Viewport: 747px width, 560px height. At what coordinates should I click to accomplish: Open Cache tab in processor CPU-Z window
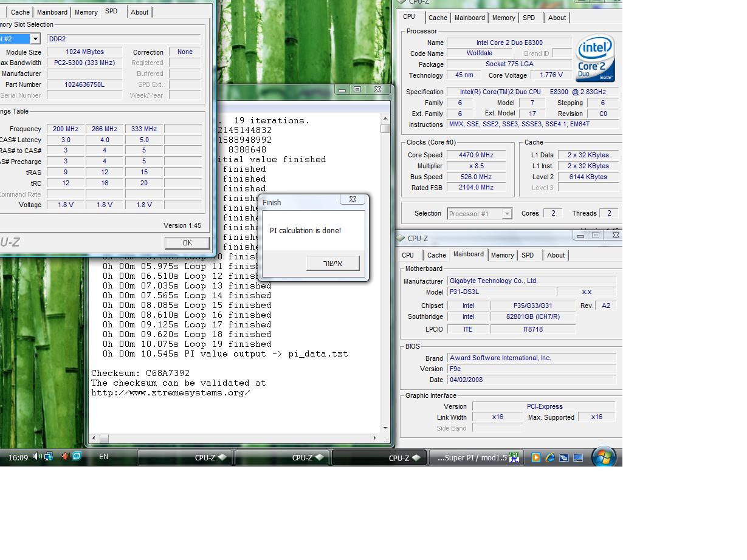tap(438, 18)
